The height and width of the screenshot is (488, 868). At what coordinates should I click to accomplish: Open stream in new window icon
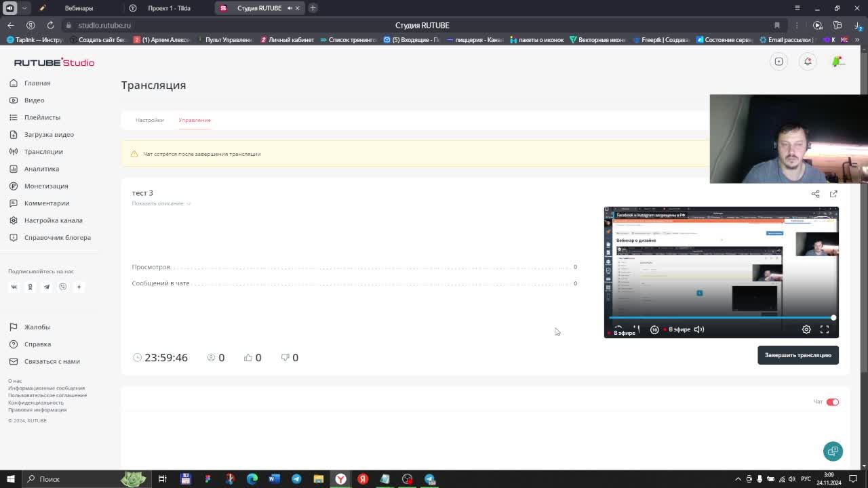pos(833,194)
